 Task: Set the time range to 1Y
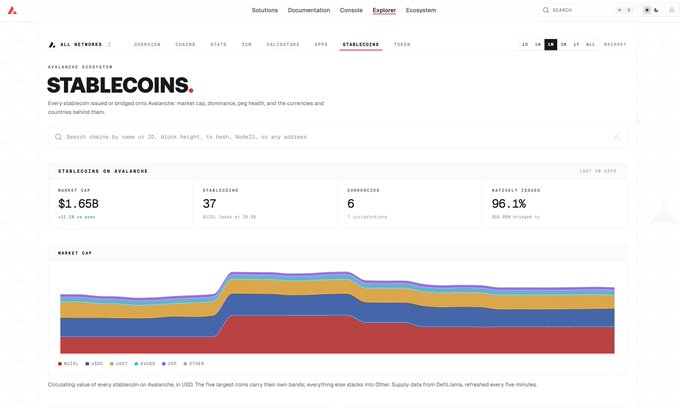[x=576, y=44]
